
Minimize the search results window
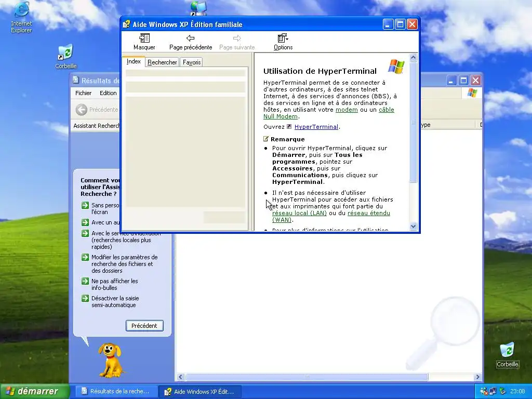[451, 81]
